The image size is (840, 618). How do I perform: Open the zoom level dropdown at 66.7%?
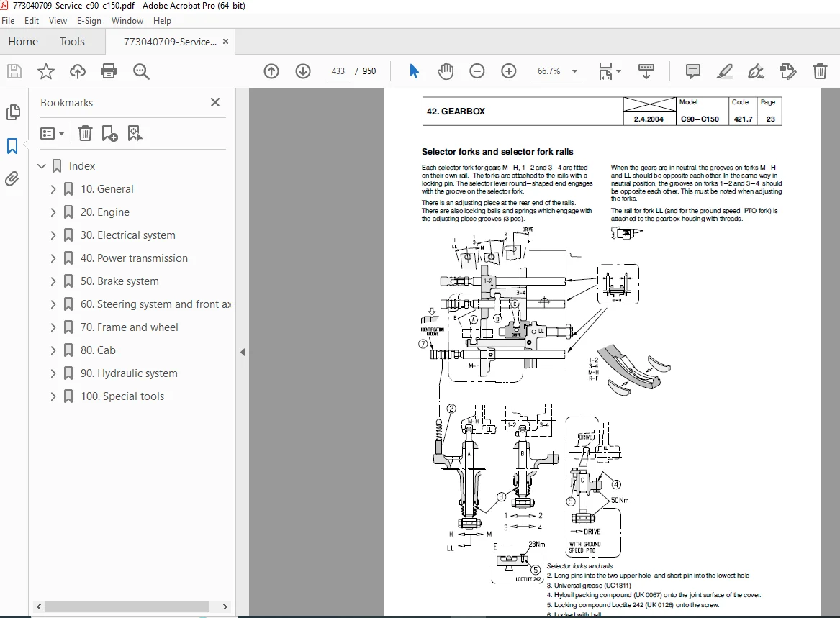point(575,71)
